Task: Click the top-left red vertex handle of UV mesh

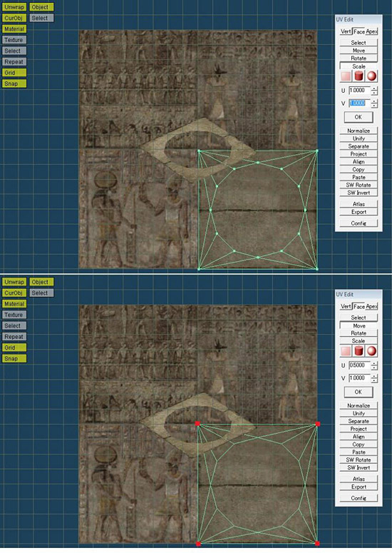Action: (x=197, y=424)
